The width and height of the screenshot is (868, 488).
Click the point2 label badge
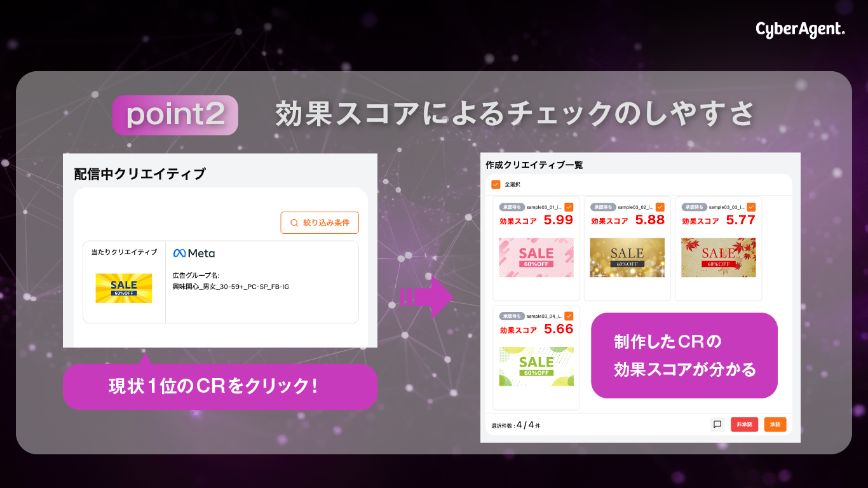point(175,115)
